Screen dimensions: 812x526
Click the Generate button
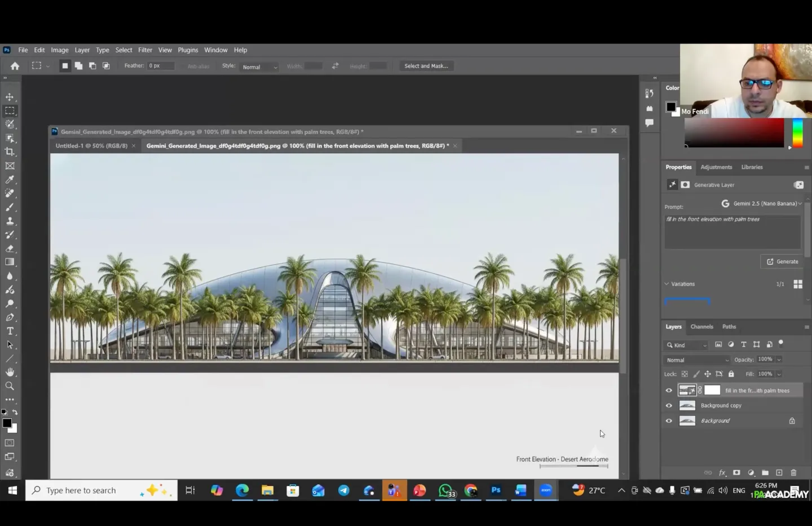pyautogui.click(x=782, y=262)
